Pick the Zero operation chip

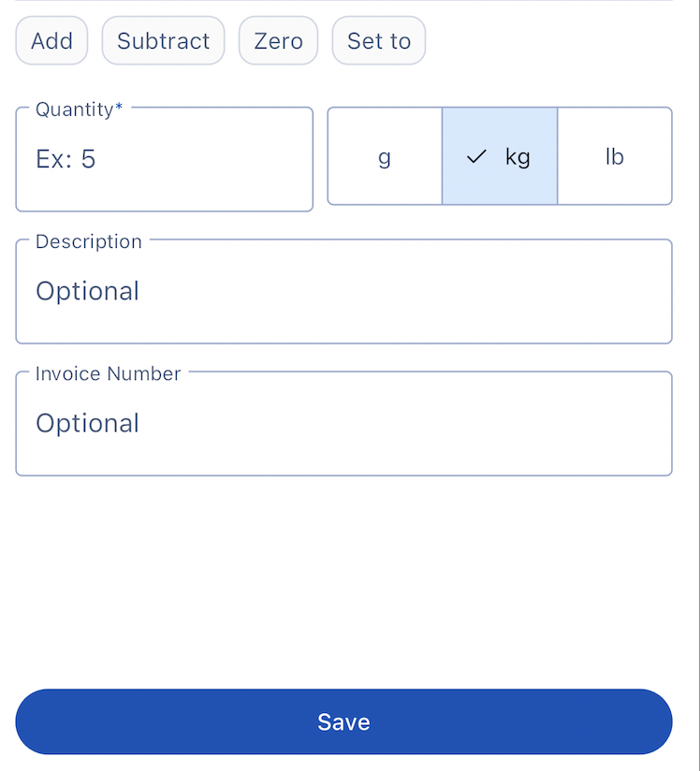(x=278, y=41)
